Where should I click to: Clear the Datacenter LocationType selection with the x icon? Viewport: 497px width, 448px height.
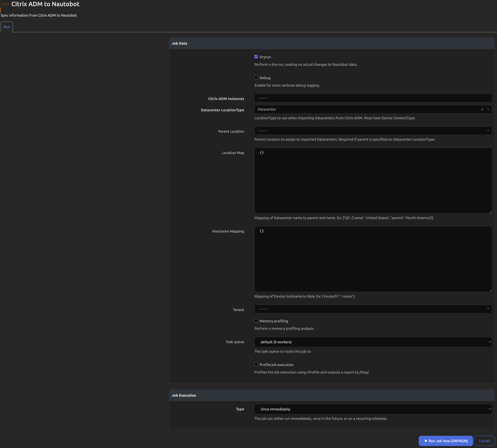click(482, 109)
